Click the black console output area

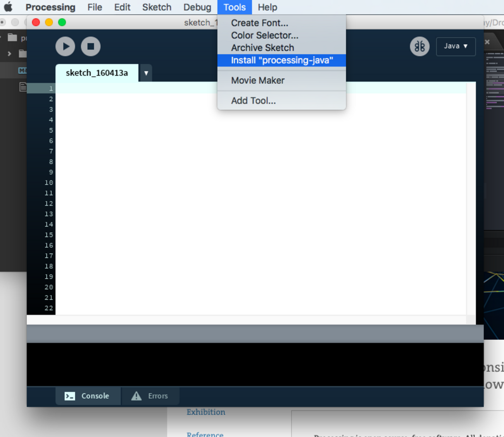[x=255, y=364]
